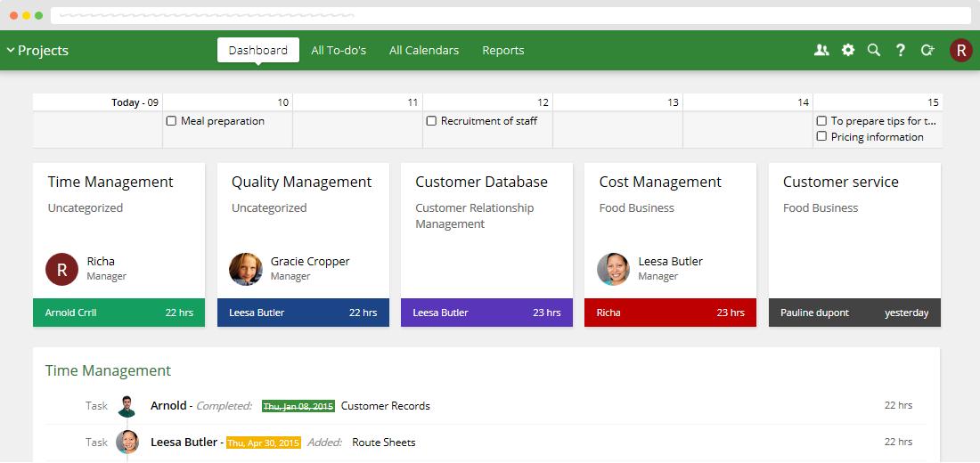Tick the Recruitment of staff checkbox
Image resolution: width=980 pixels, height=463 pixels.
[431, 121]
